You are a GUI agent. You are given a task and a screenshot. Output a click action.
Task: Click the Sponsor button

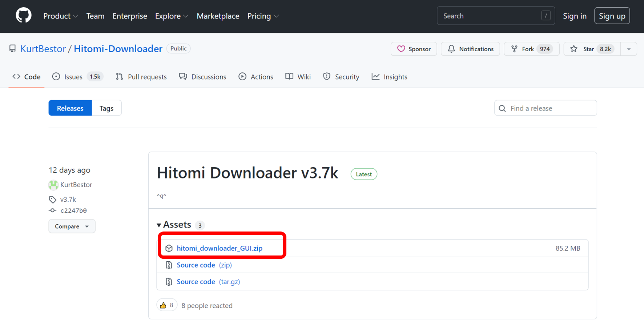pyautogui.click(x=414, y=49)
